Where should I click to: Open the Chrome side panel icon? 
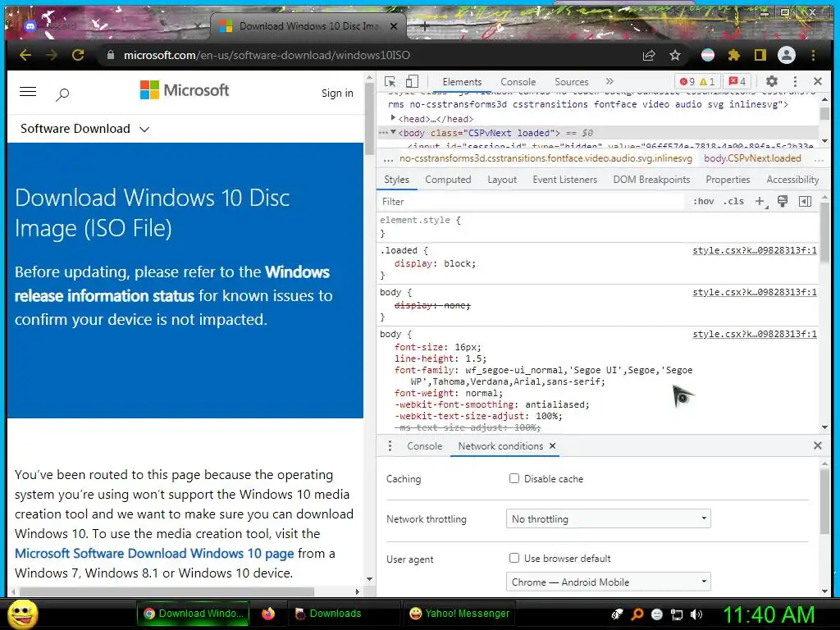760,55
